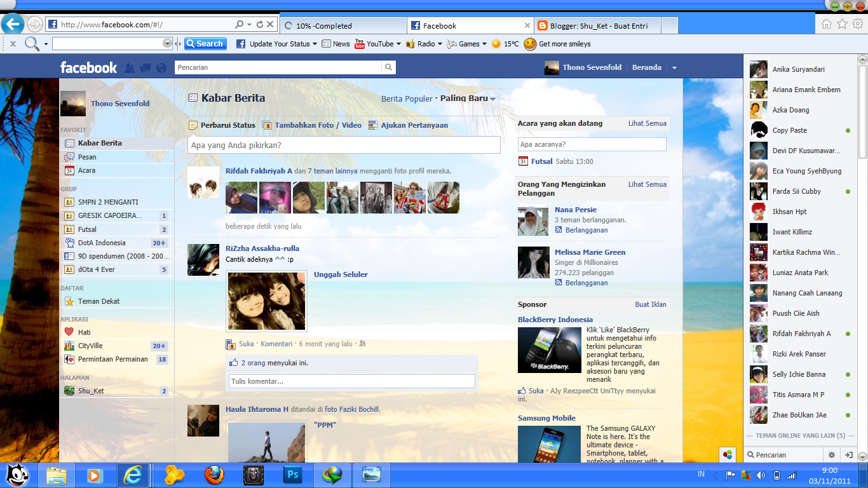
Task: Expand the Games toolbar dropdown
Action: 484,44
